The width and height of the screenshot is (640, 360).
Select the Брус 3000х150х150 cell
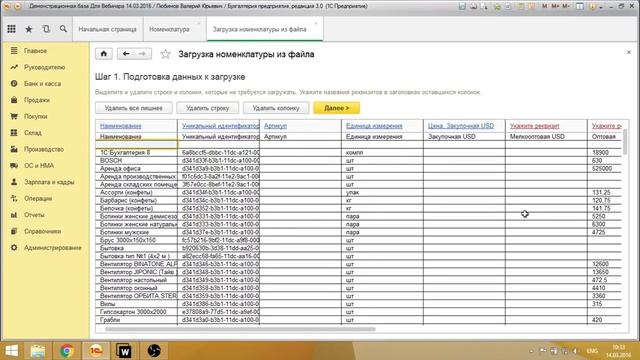pyautogui.click(x=137, y=240)
